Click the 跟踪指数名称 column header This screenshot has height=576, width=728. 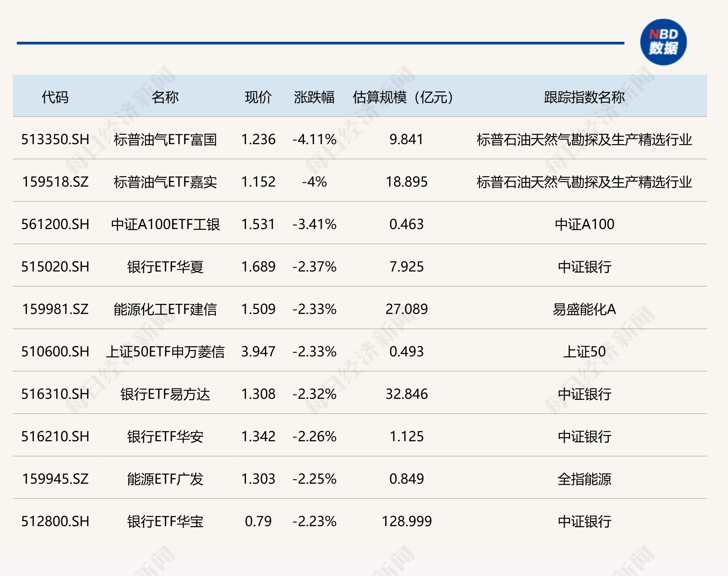click(x=585, y=97)
